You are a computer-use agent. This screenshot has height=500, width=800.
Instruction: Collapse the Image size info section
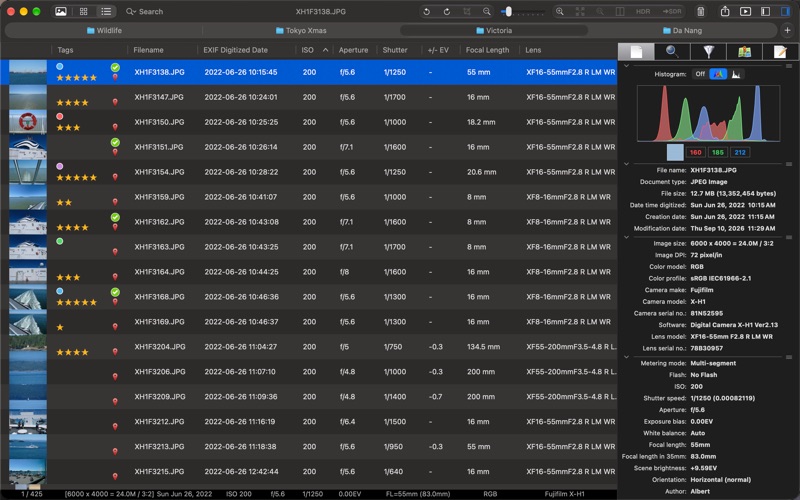click(627, 237)
